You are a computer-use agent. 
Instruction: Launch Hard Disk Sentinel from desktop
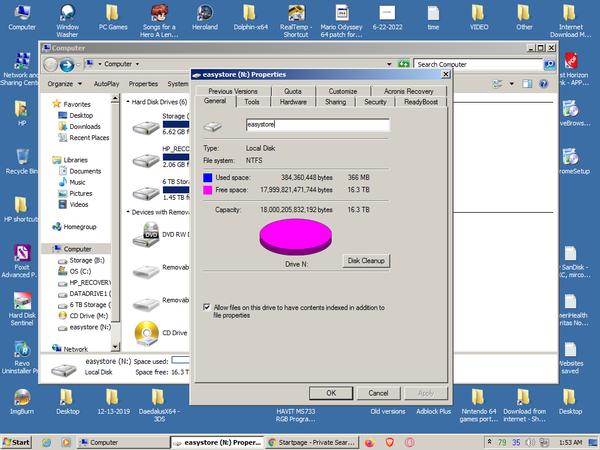[21, 302]
